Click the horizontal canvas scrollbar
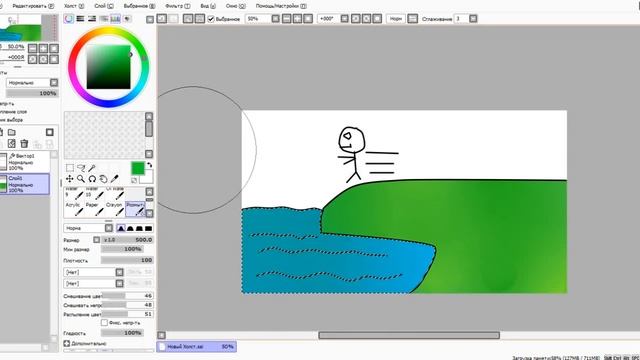Image resolution: width=640 pixels, height=360 pixels. [x=409, y=335]
